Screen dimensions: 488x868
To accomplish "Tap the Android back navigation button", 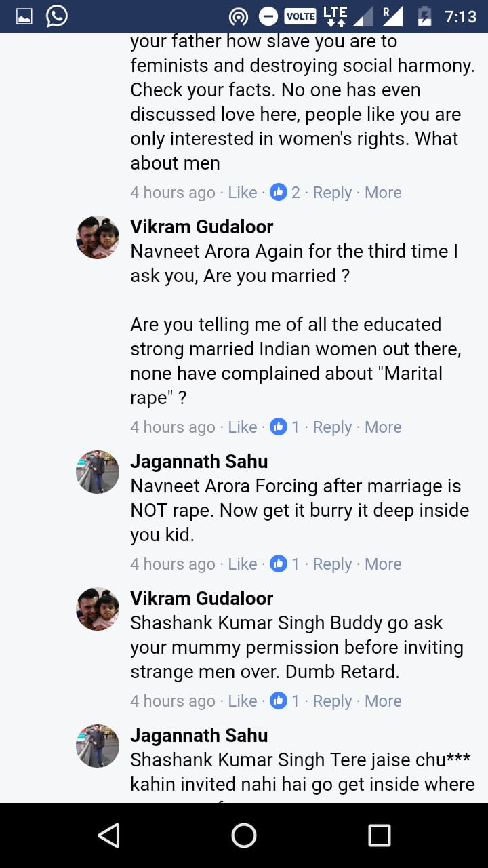I will tap(108, 835).
